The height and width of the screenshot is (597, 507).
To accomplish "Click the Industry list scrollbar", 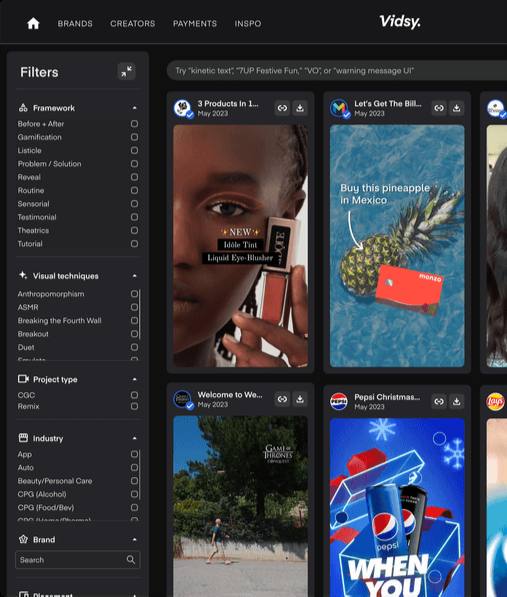I will coord(140,474).
